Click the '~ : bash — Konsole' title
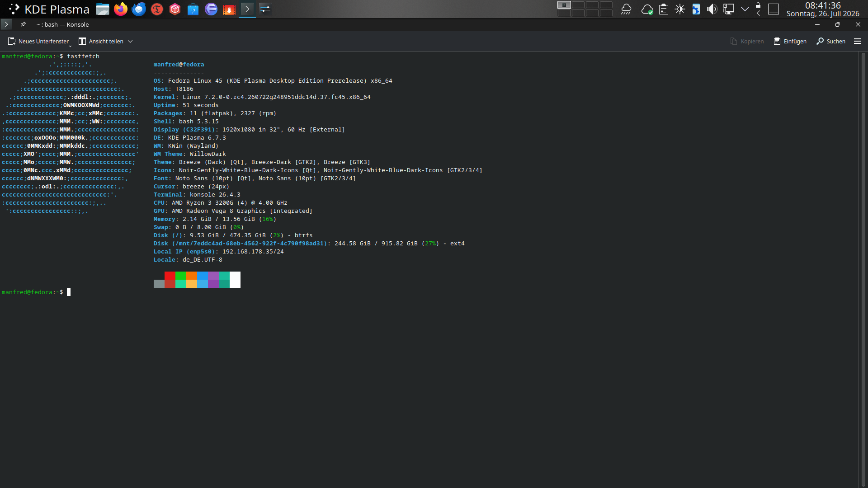This screenshot has width=868, height=488. 62,24
